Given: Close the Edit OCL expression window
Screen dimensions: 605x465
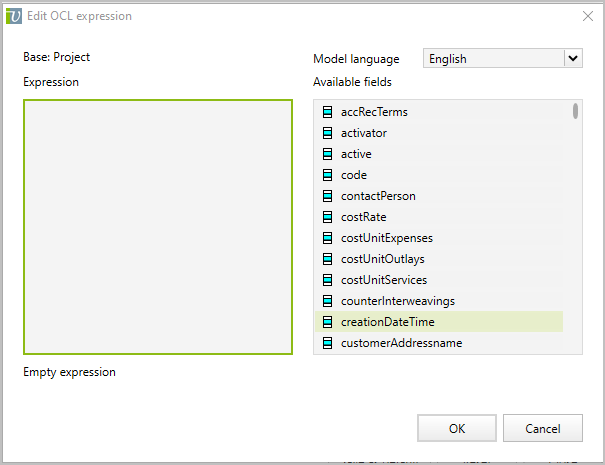Looking at the screenshot, I should [587, 16].
